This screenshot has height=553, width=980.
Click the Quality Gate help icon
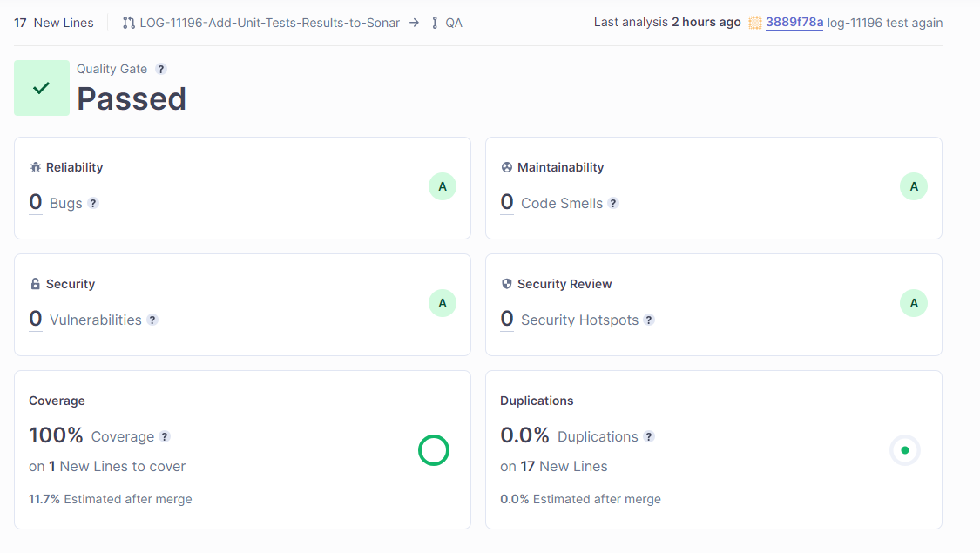[161, 70]
